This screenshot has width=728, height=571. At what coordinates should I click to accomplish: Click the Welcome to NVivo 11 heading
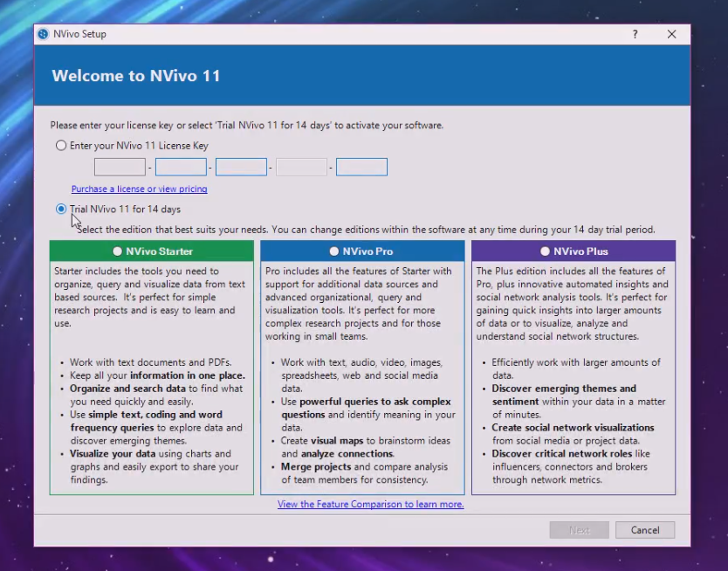[x=136, y=76]
